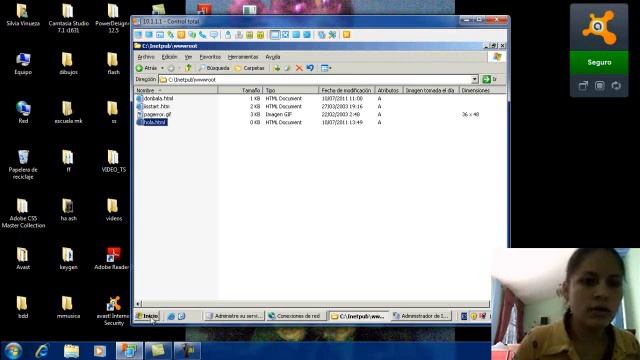Click the first monitor icon in Control total toolbar
Image resolution: width=640 pixels, height=360 pixels.
click(x=139, y=35)
